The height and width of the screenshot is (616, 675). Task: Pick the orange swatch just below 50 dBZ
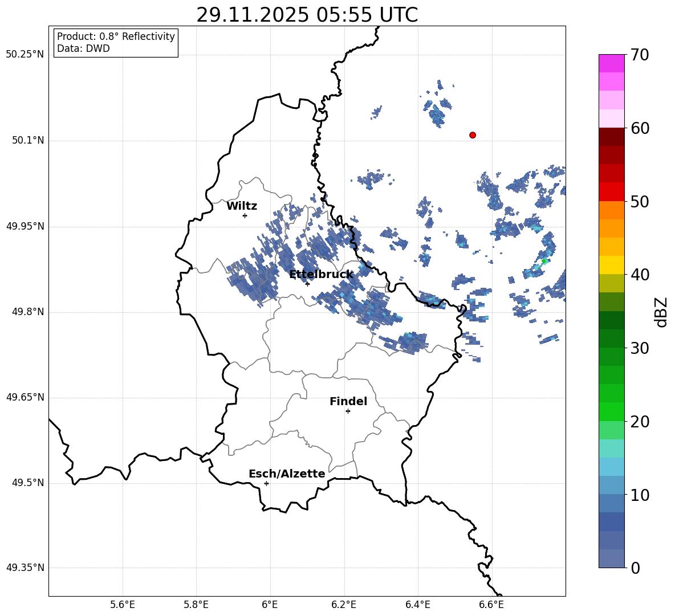point(611,210)
